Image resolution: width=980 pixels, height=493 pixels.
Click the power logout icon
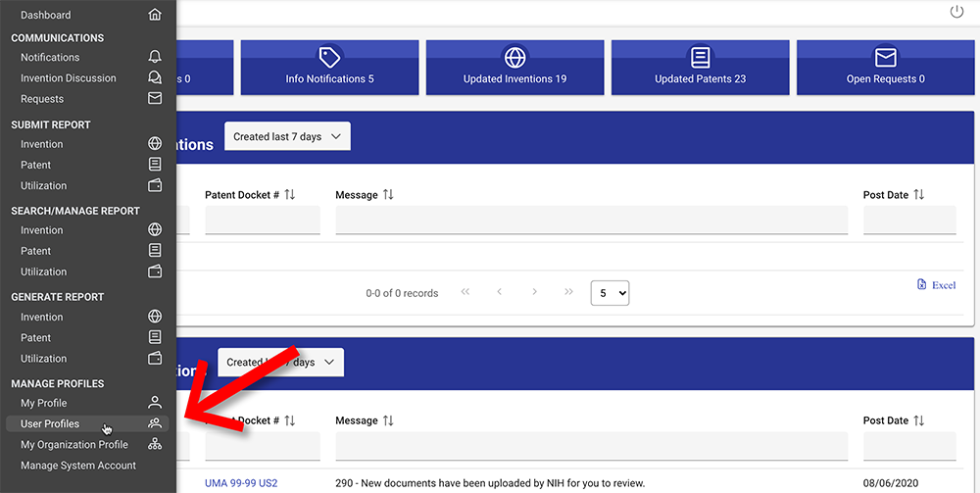pos(957,12)
